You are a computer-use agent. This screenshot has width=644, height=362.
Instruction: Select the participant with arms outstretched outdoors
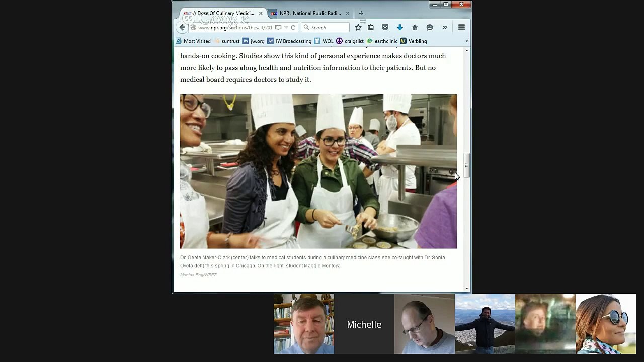click(485, 324)
